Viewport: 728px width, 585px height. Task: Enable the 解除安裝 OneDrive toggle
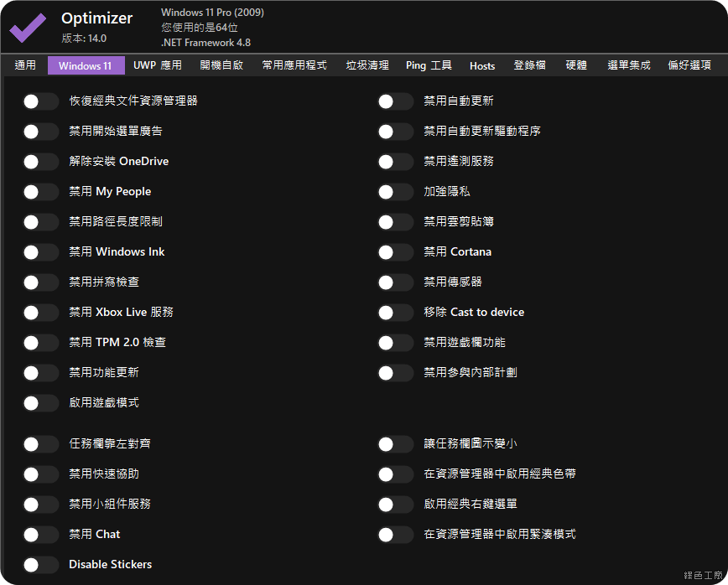40,162
